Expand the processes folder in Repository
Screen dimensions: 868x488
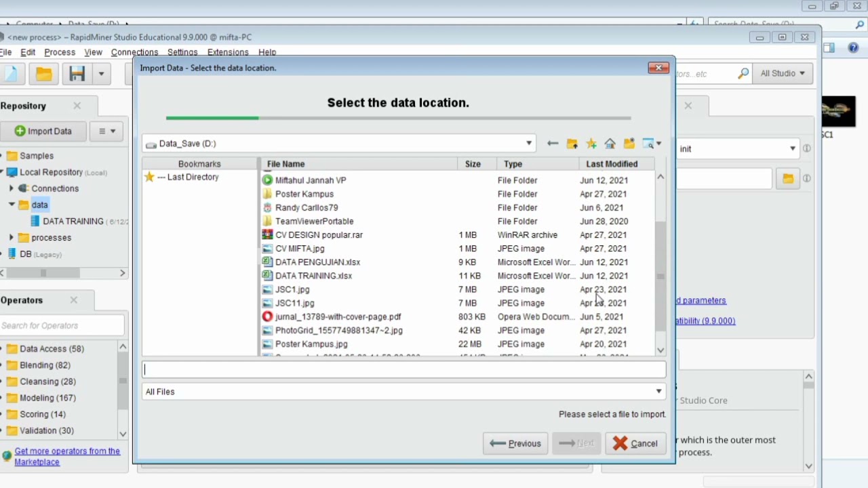point(12,238)
